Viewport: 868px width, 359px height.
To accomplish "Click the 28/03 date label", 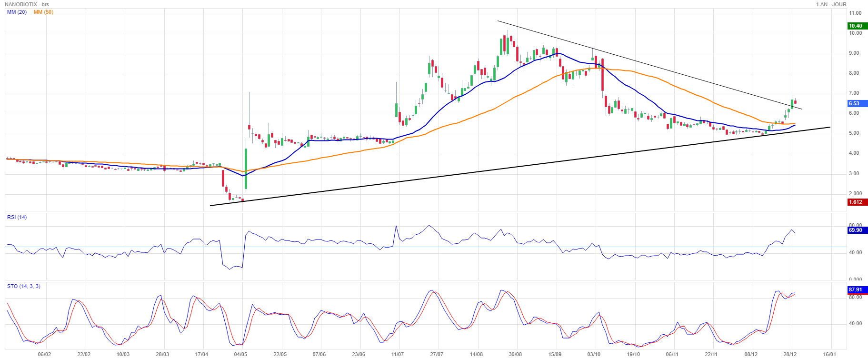I will [162, 354].
